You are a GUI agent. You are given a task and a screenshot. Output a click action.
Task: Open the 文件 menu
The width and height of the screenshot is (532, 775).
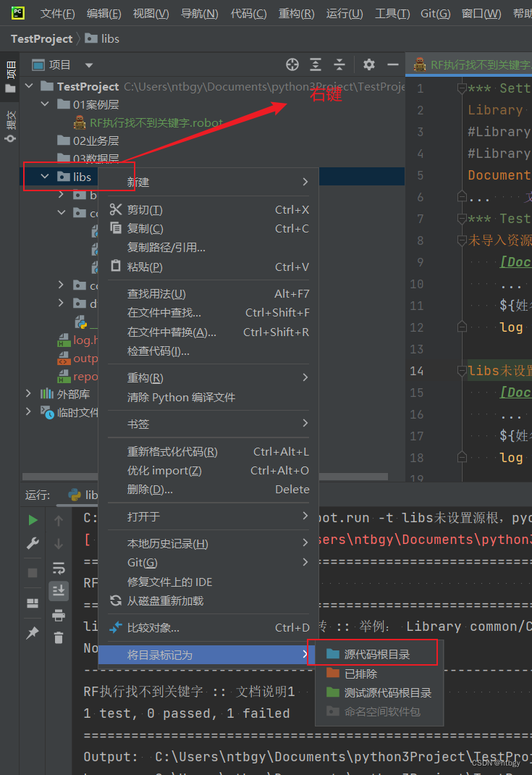pyautogui.click(x=57, y=13)
